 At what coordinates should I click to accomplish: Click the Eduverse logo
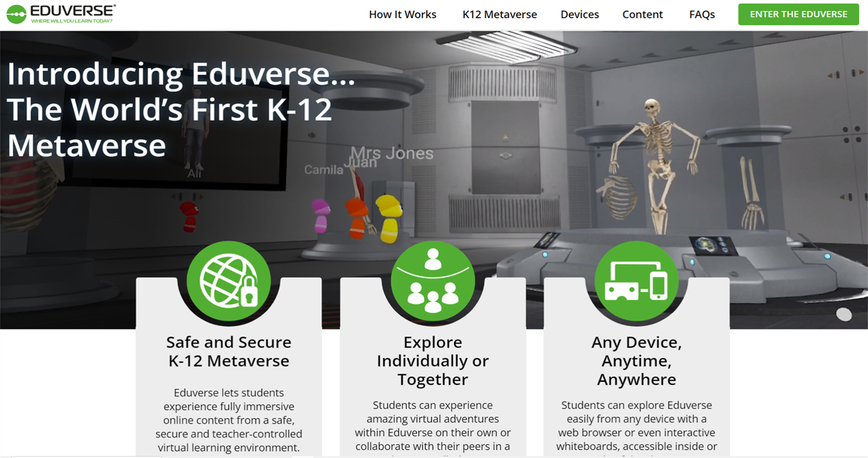pyautogui.click(x=61, y=14)
